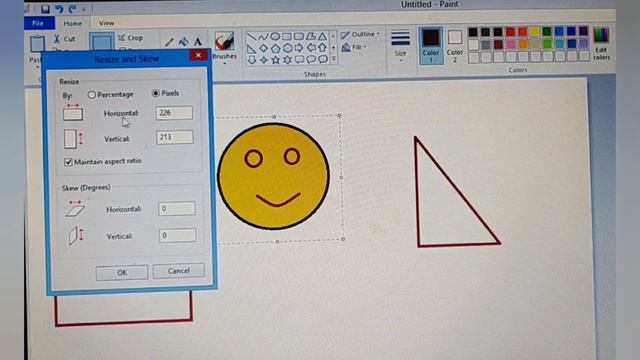Click the Select tool button

[101, 42]
